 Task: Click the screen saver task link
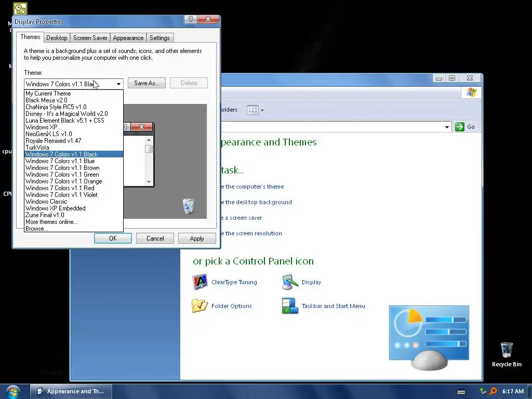pyautogui.click(x=242, y=218)
